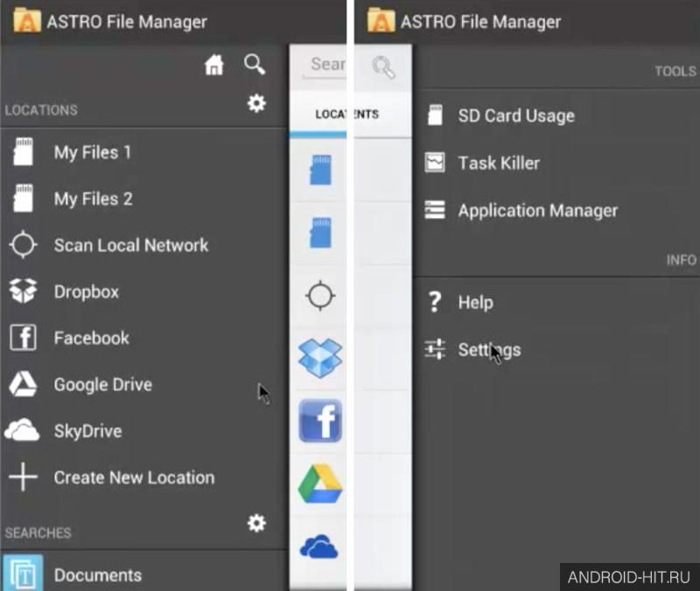Tap the Settings sliders icon

(435, 348)
